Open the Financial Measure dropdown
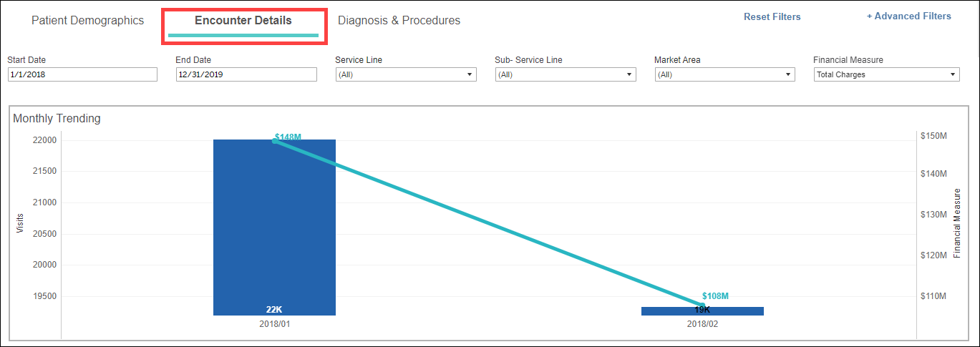 pos(886,74)
